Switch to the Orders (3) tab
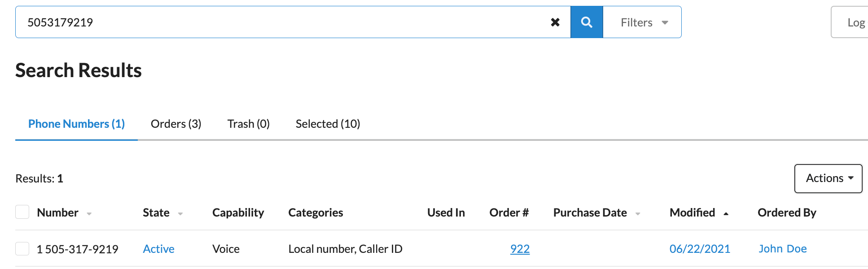 coord(176,124)
